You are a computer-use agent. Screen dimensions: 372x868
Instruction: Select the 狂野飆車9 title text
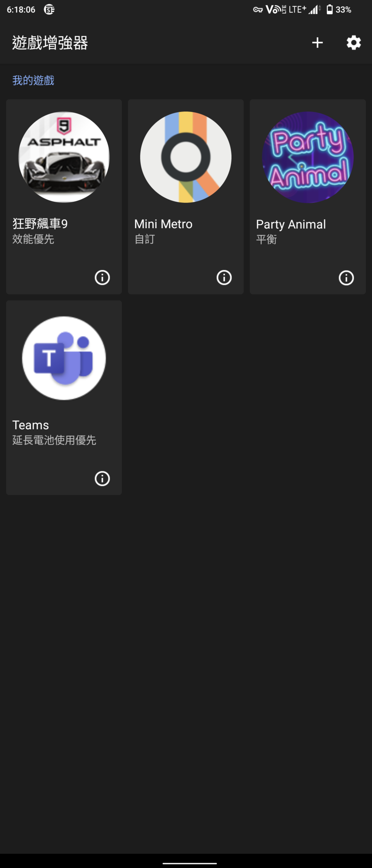pyautogui.click(x=40, y=224)
